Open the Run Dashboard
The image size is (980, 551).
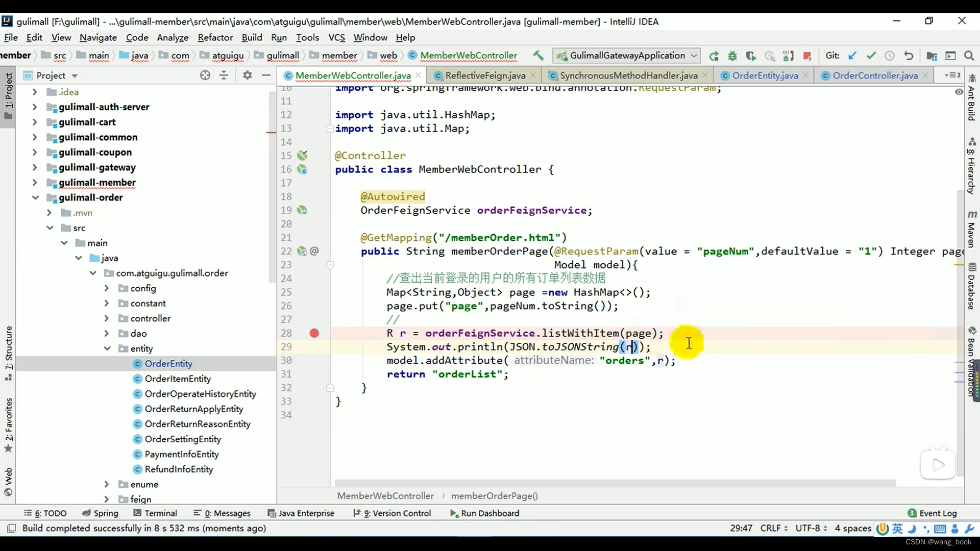(x=484, y=513)
